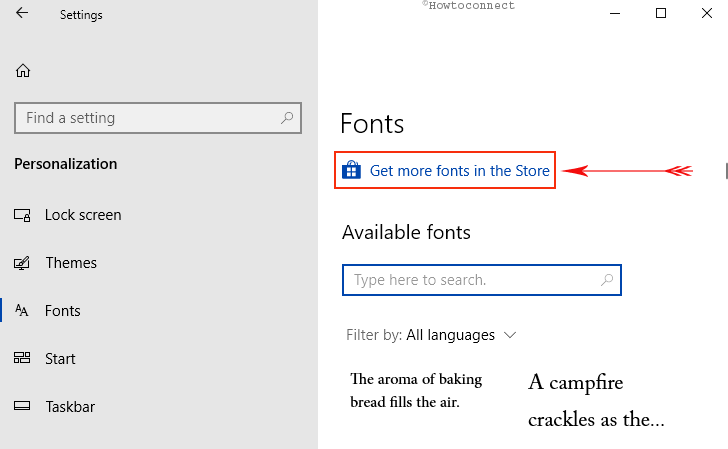This screenshot has height=449, width=728.
Task: Click the vertical scrollbar thumb at right edge
Action: coord(727,171)
